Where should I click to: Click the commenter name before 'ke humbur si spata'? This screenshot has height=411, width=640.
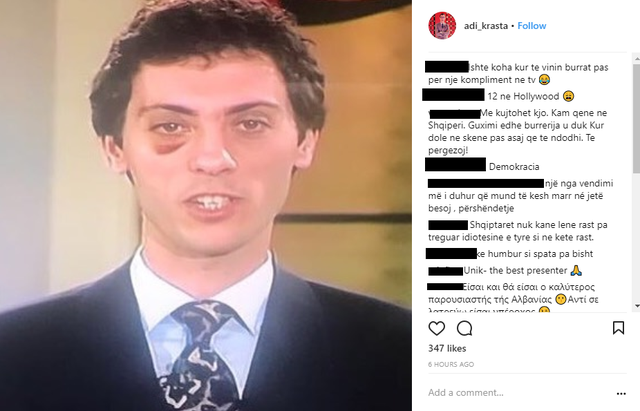point(451,253)
